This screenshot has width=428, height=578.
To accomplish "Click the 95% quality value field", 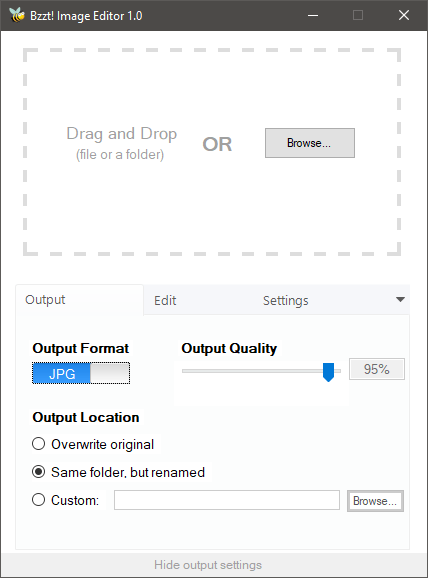I will [377, 369].
